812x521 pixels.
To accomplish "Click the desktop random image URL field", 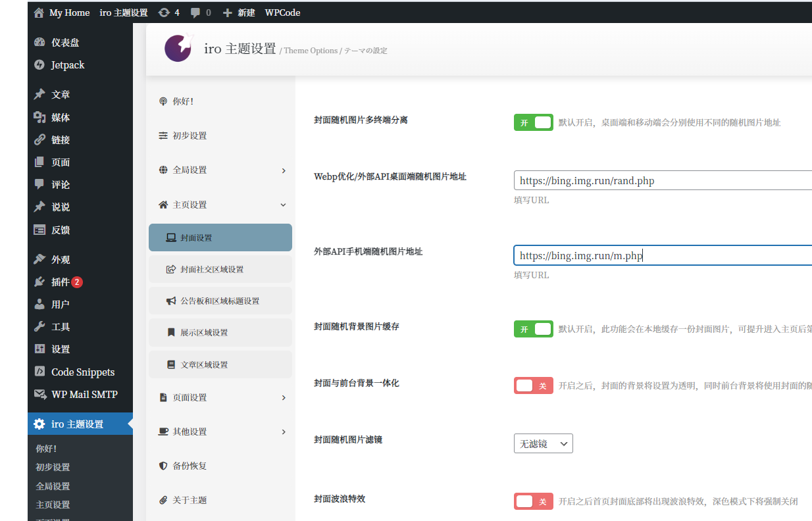I will coord(663,180).
